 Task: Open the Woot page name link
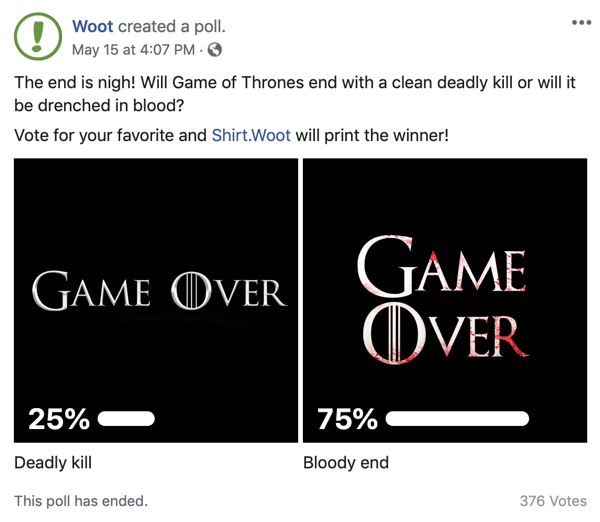pyautogui.click(x=93, y=26)
